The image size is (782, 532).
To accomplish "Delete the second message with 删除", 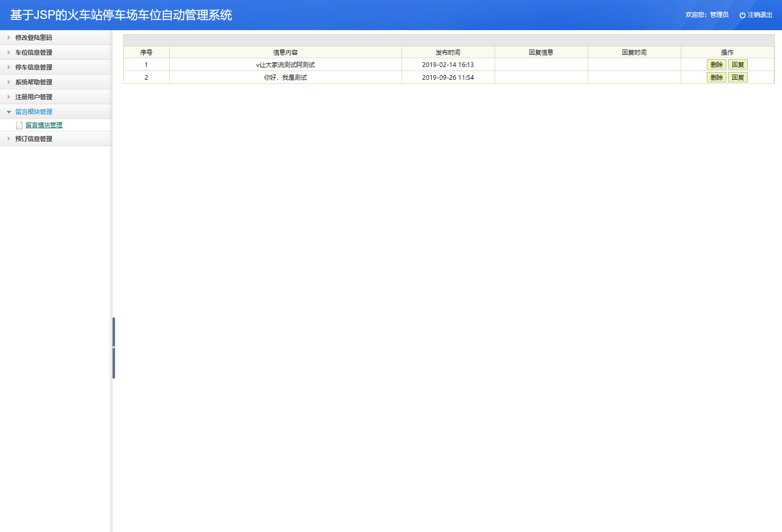I will point(716,77).
